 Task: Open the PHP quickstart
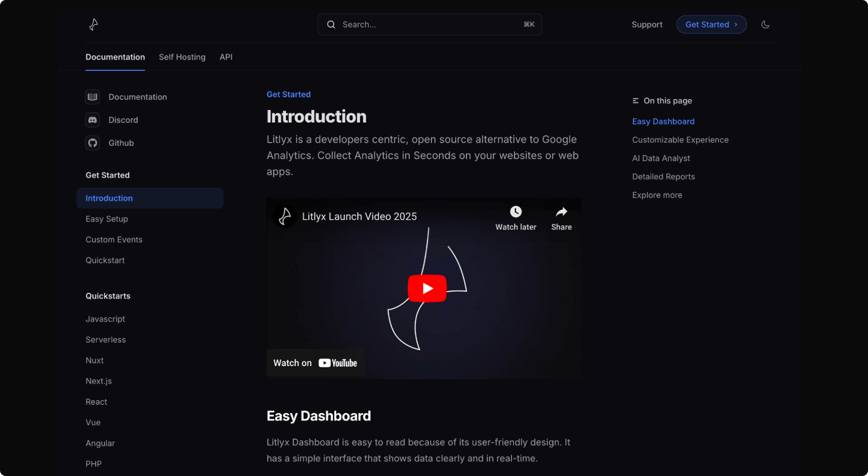pyautogui.click(x=93, y=464)
